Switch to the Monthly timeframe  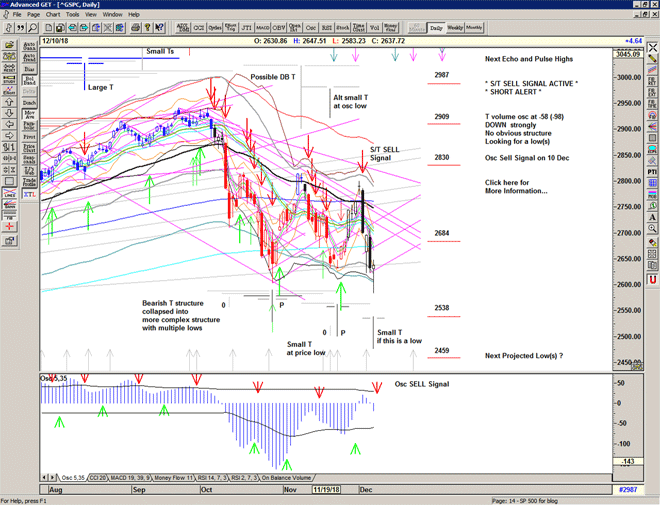coord(474,28)
